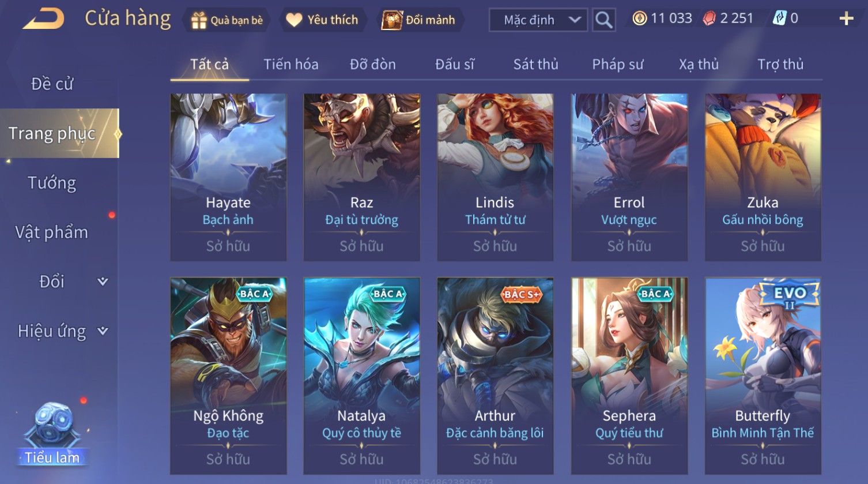
Task: Open the Vật phẩm sidebar section
Action: click(52, 232)
